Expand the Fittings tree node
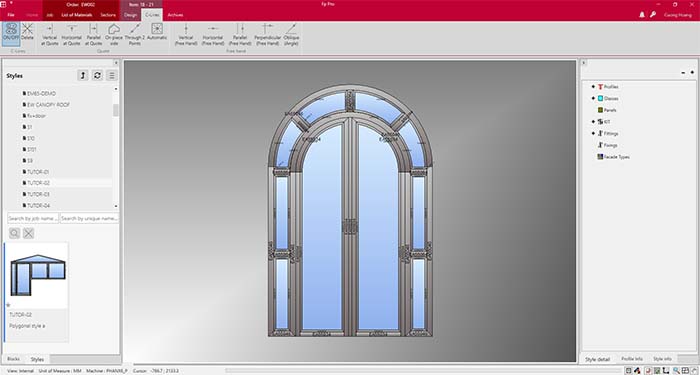700x375 pixels. click(x=593, y=133)
